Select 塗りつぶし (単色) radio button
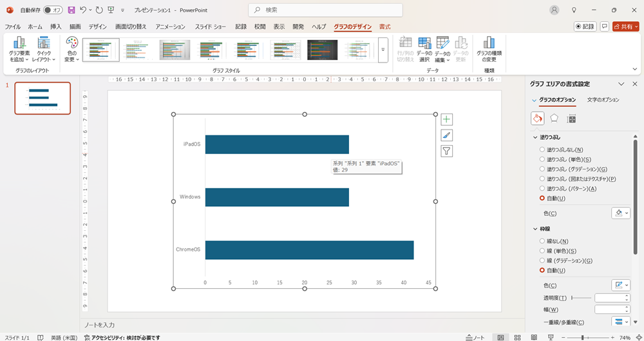This screenshot has height=341, width=644. coord(542,159)
